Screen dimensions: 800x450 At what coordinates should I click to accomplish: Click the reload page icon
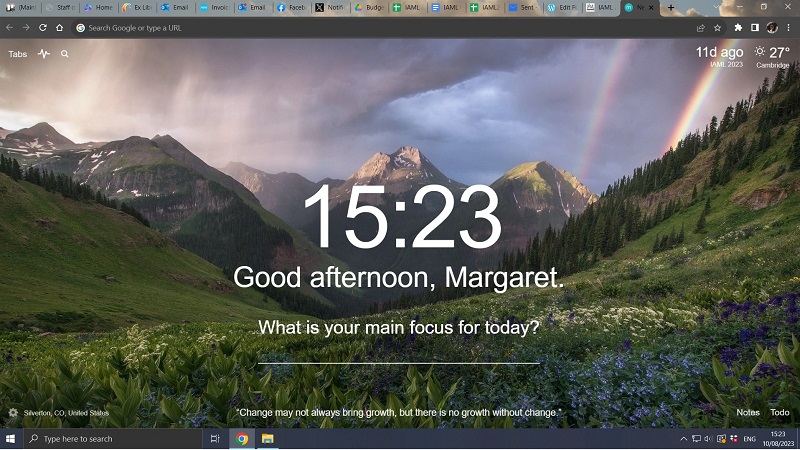[43, 28]
